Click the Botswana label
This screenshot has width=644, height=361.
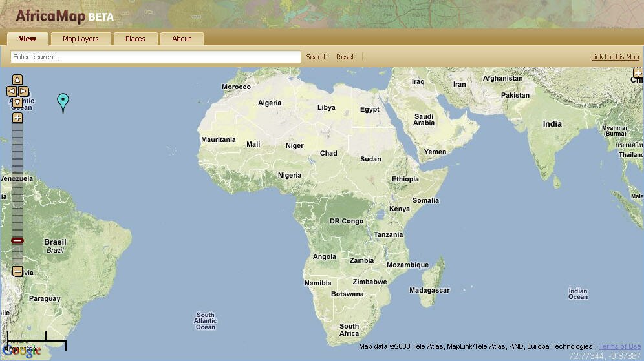(x=347, y=294)
